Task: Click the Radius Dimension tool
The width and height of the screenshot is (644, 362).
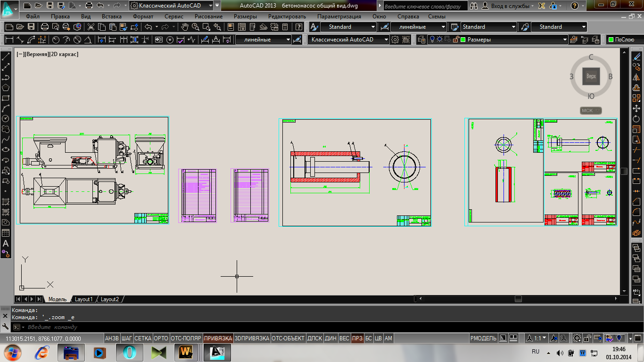Action: pyautogui.click(x=56, y=40)
